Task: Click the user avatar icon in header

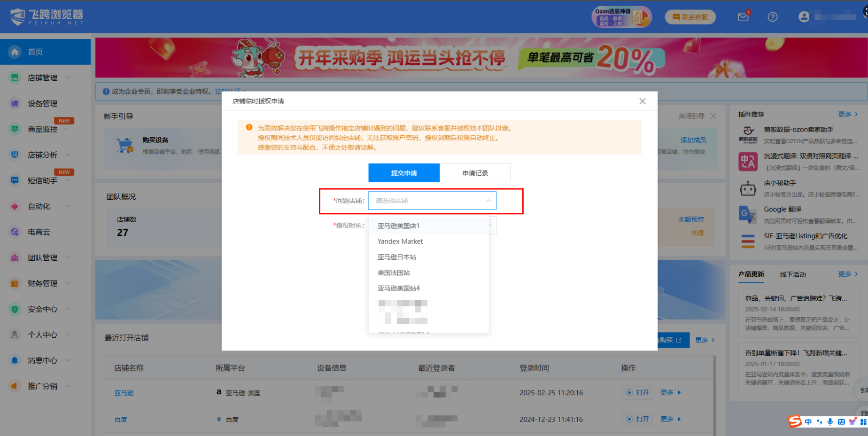Action: [804, 17]
